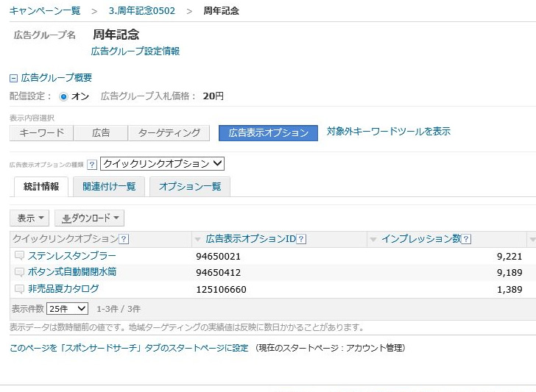
Task: Switch to the オプション一覧 tab
Action: click(190, 187)
